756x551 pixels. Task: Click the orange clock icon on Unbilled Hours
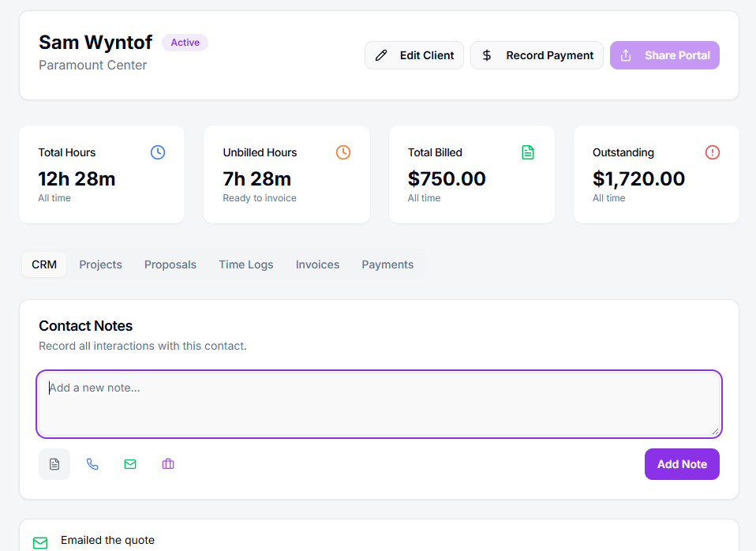pos(343,152)
